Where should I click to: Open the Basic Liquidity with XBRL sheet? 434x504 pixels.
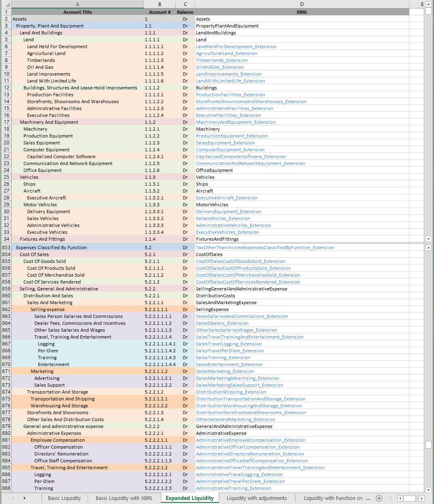(124, 498)
